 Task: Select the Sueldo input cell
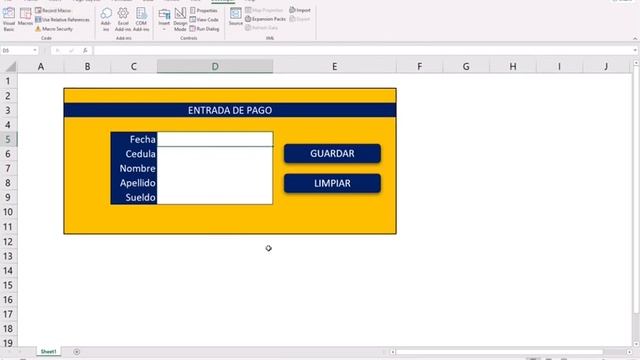point(215,197)
